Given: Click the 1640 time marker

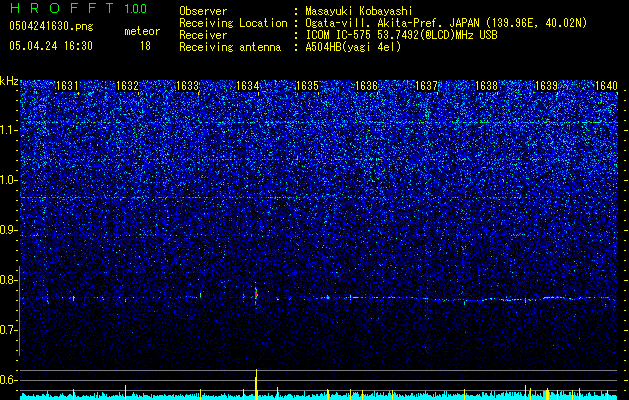Looking at the screenshot, I should point(607,86).
